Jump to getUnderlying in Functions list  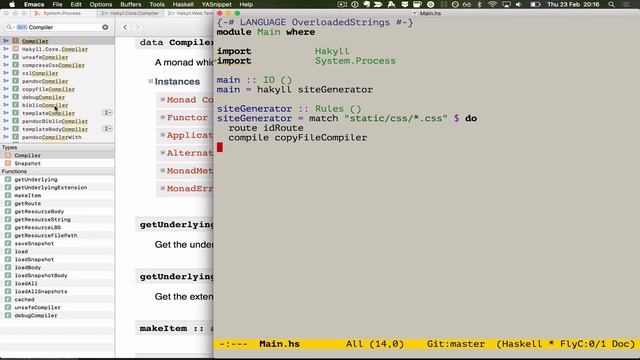[x=57, y=179]
